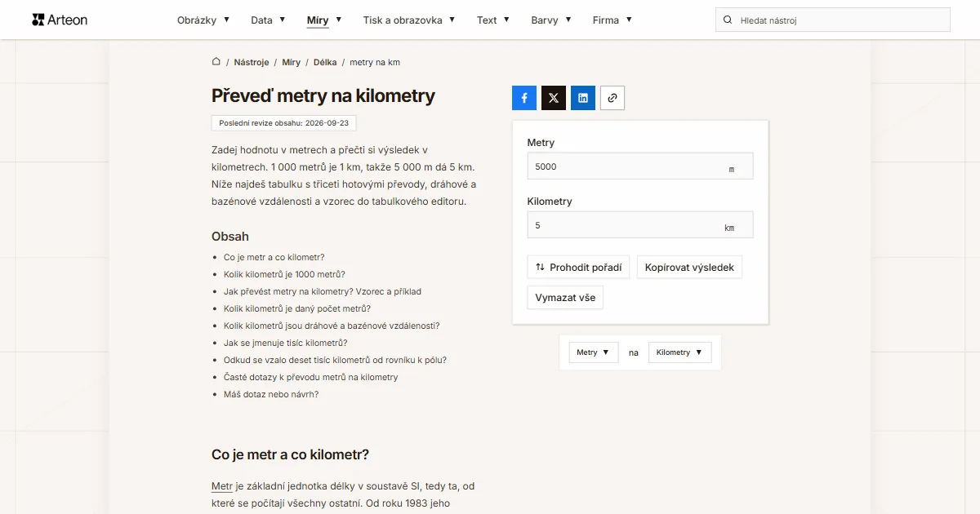Click the search magnifier icon
Image resolution: width=980 pixels, height=514 pixels.
point(728,20)
